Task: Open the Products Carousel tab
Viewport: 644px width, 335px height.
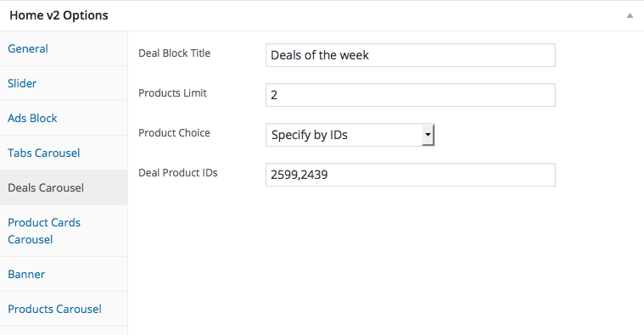Action: click(x=54, y=309)
